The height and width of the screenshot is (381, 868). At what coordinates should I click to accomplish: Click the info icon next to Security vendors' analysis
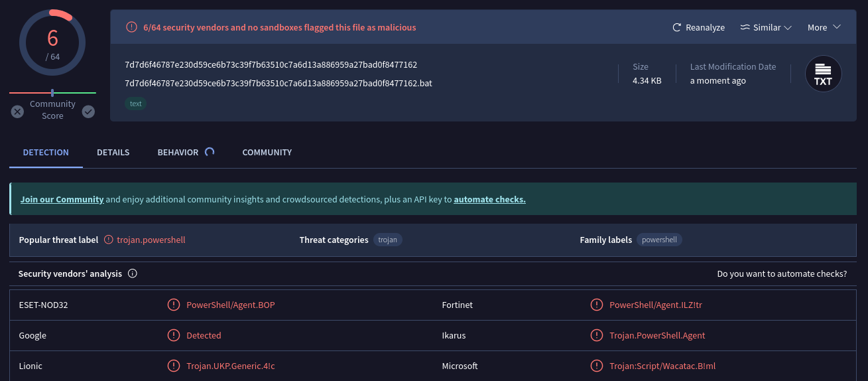(133, 273)
